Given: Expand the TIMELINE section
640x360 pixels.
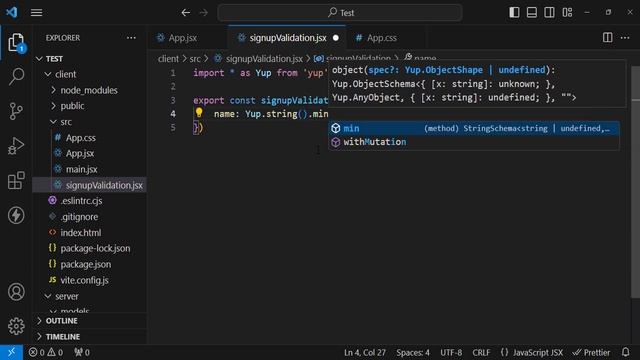Looking at the screenshot, I should pyautogui.click(x=90, y=337).
